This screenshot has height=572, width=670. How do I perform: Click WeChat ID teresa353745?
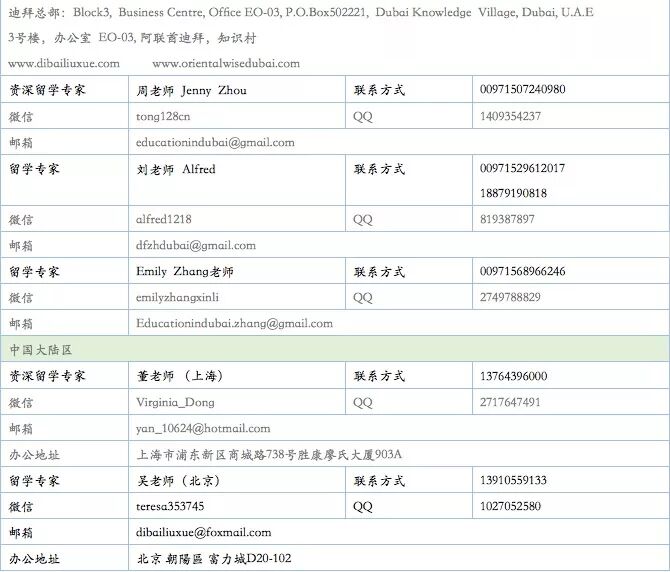coord(170,507)
